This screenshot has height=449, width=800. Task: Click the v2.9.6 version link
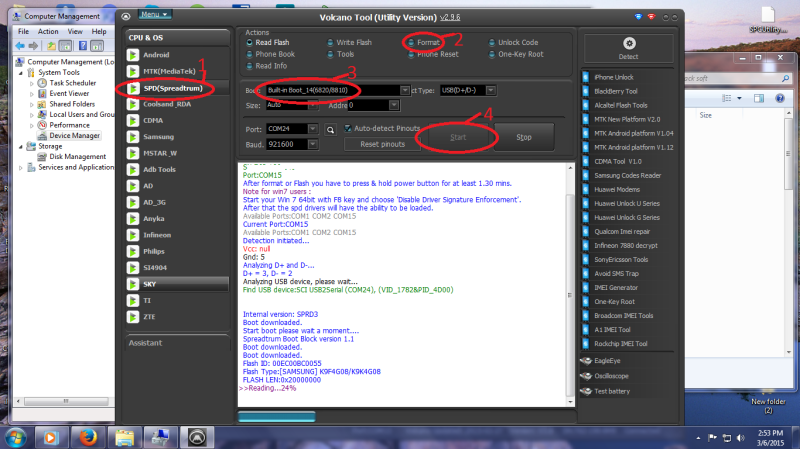pos(450,17)
